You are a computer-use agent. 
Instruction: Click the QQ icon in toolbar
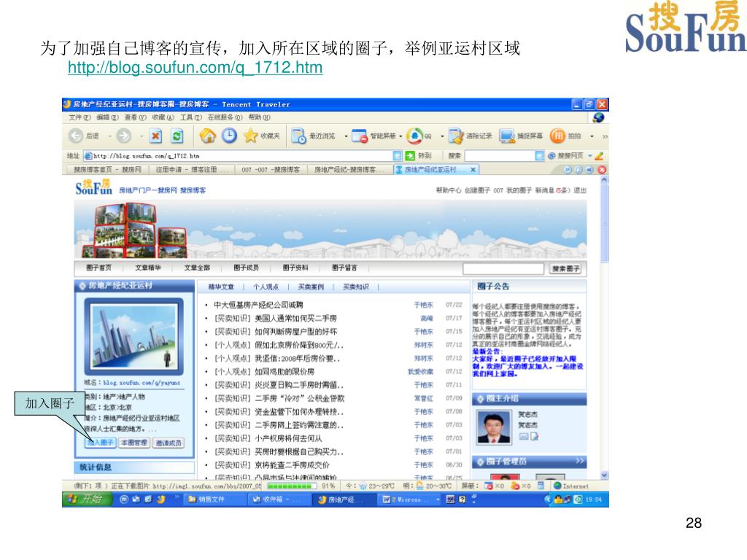tap(414, 136)
